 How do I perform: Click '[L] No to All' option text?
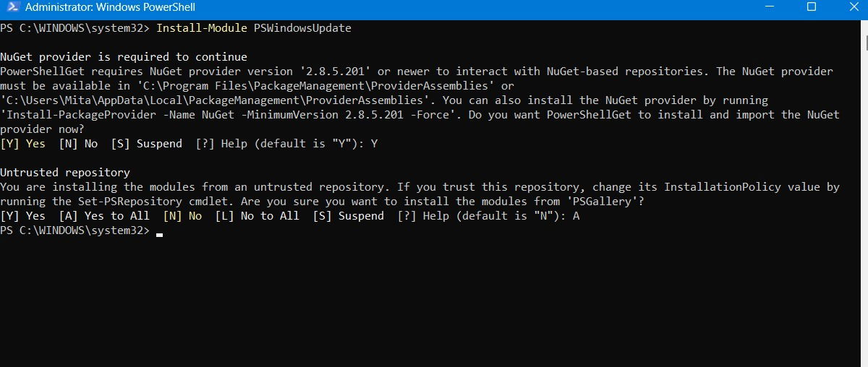click(x=258, y=216)
